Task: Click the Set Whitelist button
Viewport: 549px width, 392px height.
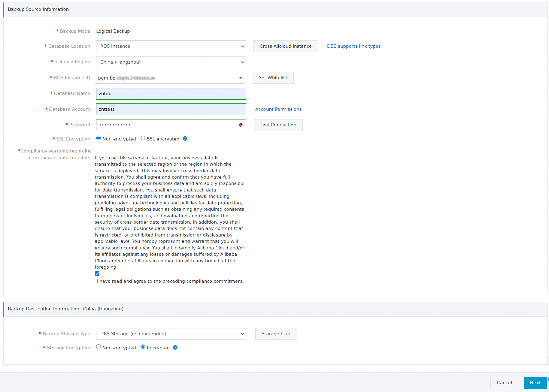Action: 273,78
